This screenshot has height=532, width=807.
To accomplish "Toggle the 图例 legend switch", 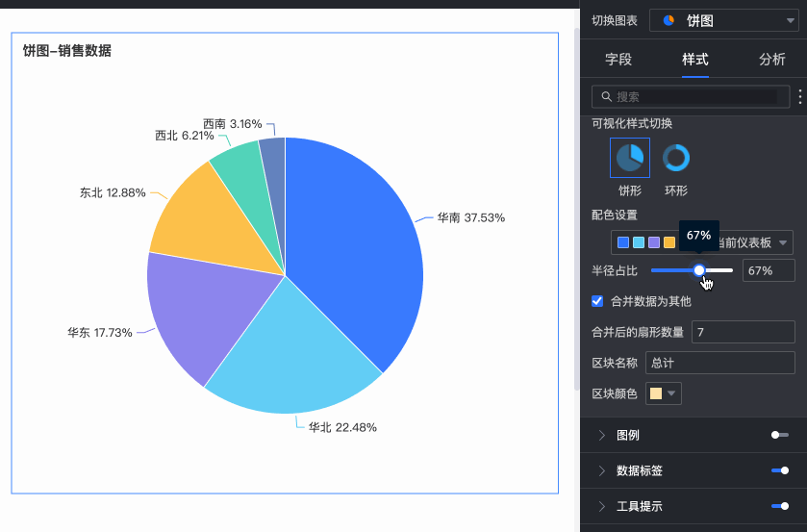I will 779,436.
